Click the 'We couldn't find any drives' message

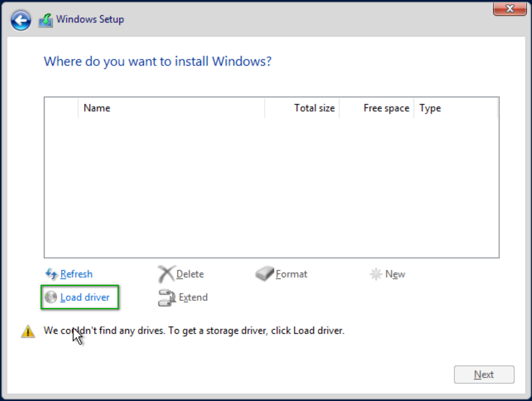tap(194, 331)
